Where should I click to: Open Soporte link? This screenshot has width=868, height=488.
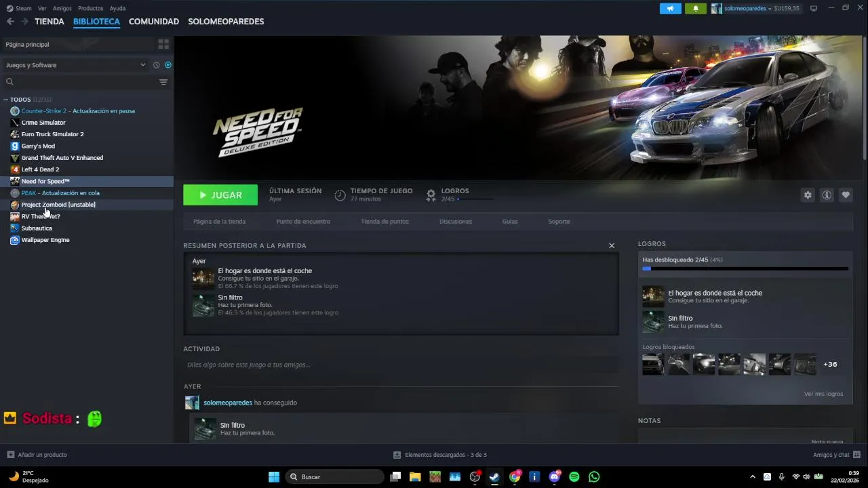[x=559, y=222]
